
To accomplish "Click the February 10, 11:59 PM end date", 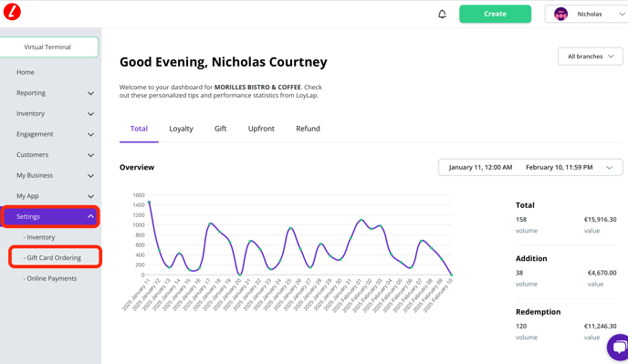I will 560,167.
